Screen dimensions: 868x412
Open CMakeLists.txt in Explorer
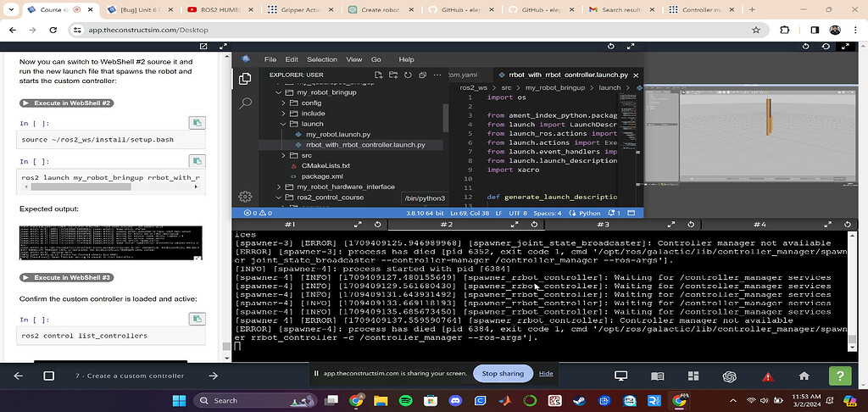pyautogui.click(x=325, y=165)
